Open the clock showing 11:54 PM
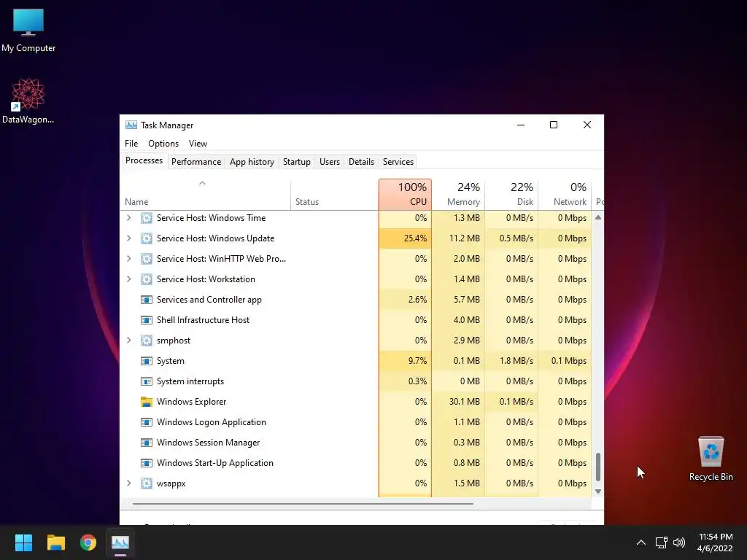 (x=715, y=542)
